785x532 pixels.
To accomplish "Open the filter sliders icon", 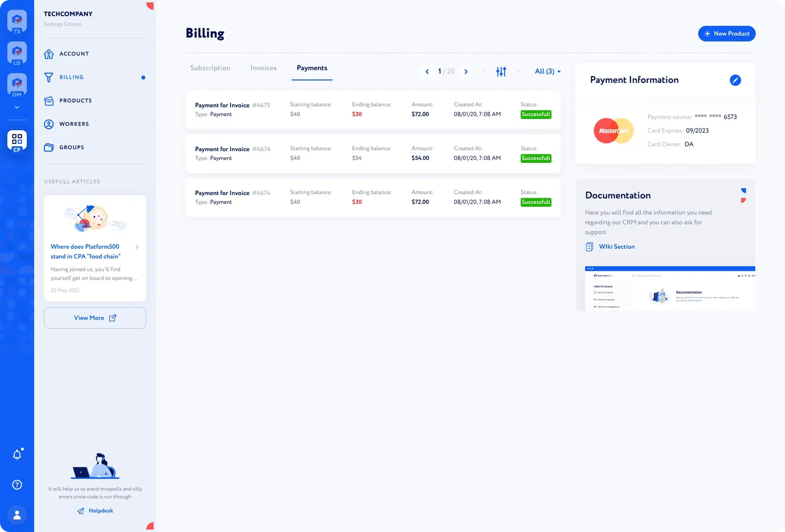I will point(501,72).
